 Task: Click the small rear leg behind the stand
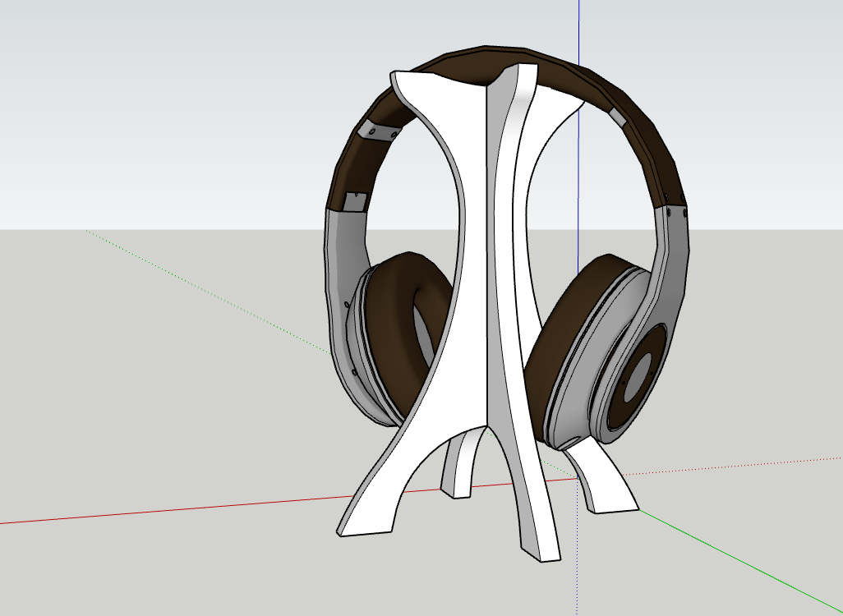click(x=458, y=472)
